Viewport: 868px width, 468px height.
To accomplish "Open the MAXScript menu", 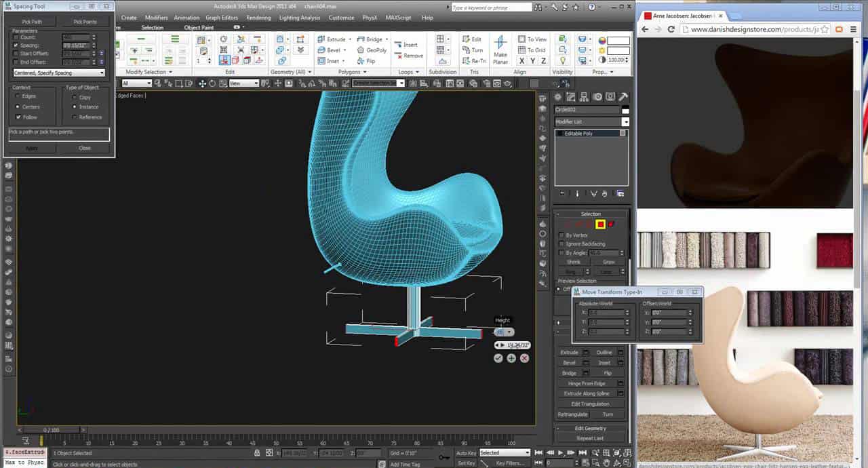I will tap(399, 18).
